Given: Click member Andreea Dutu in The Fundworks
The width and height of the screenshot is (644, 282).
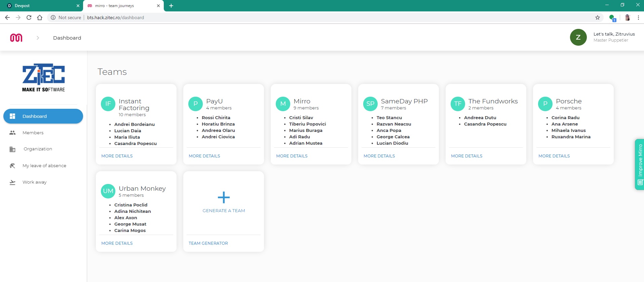Looking at the screenshot, I should (x=480, y=117).
